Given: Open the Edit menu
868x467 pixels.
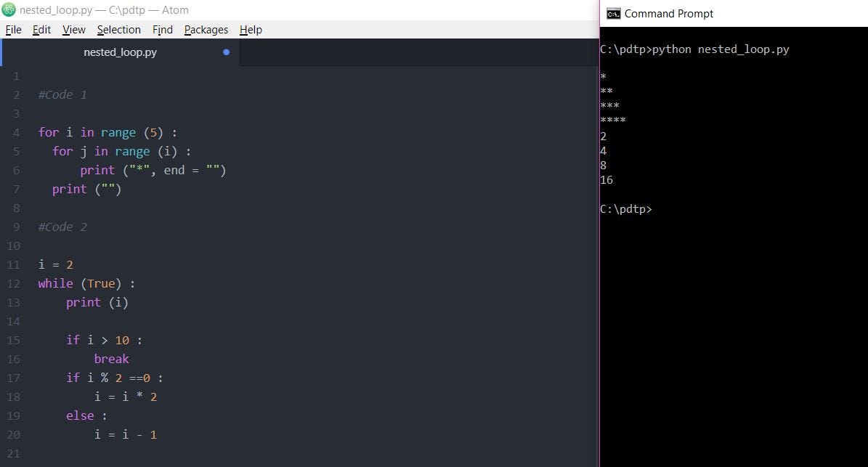Looking at the screenshot, I should point(41,30).
